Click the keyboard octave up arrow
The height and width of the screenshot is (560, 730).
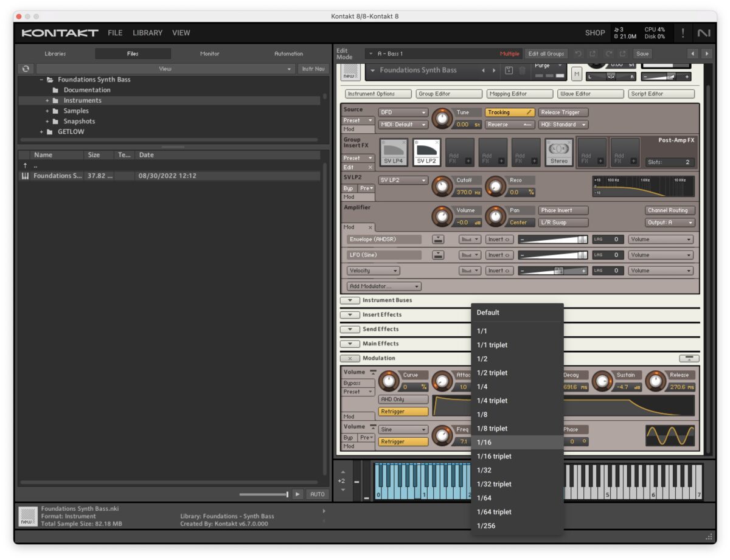(342, 472)
